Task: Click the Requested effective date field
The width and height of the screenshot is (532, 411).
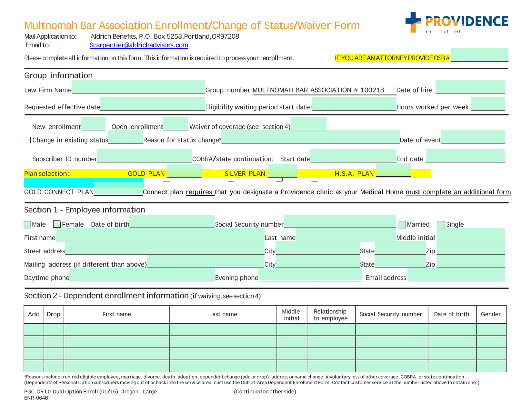Action: pyautogui.click(x=153, y=104)
